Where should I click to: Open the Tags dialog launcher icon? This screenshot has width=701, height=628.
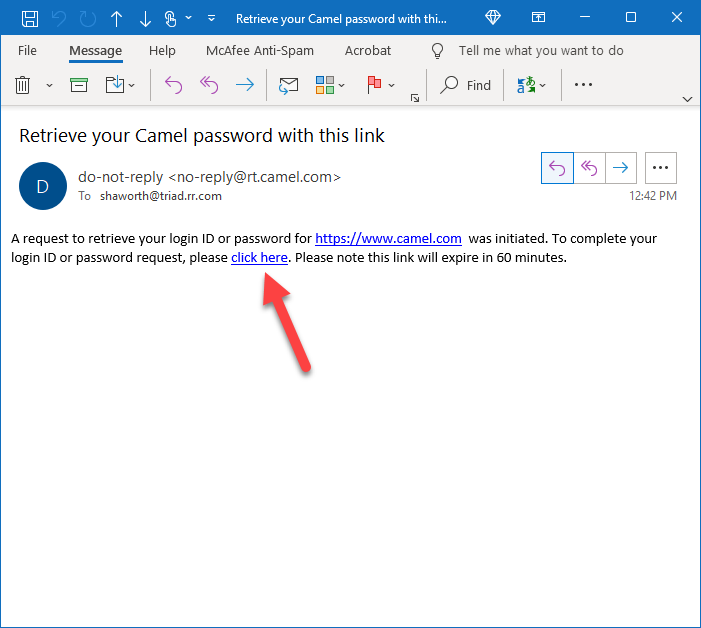415,98
